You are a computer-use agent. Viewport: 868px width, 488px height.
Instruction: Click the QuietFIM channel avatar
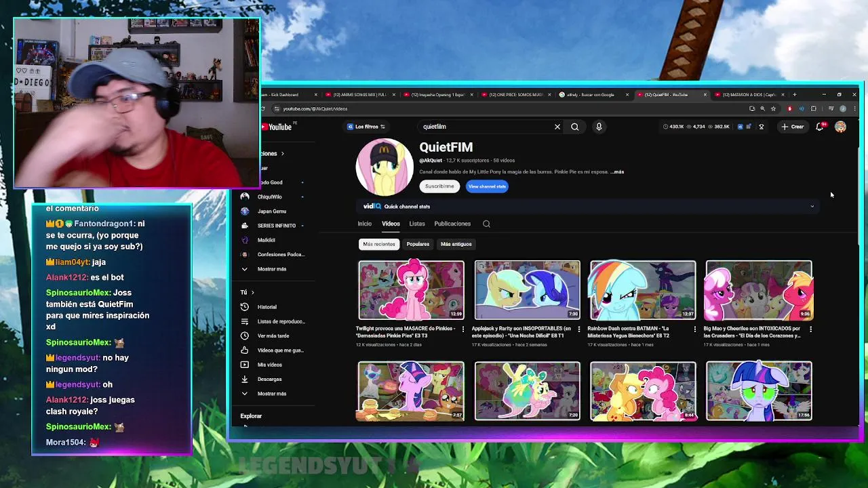(x=384, y=167)
